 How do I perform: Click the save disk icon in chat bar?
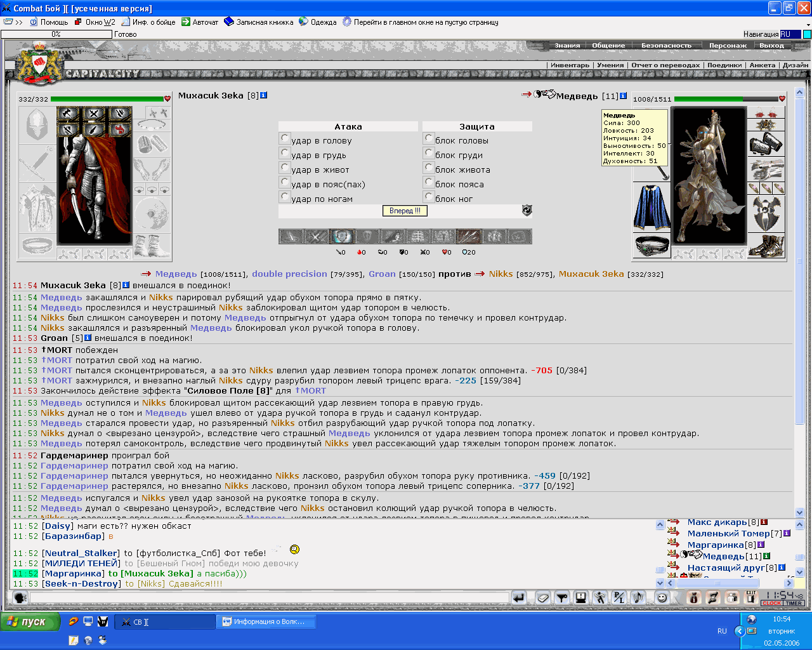580,597
